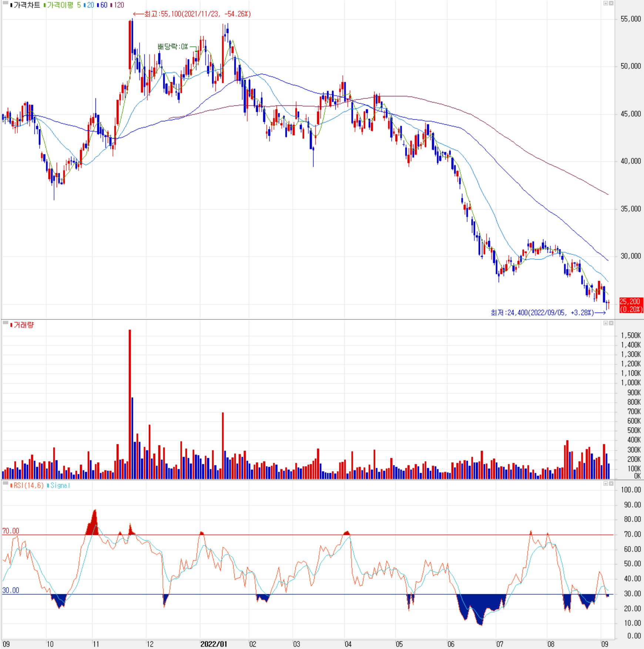
Task: Minimize the price chart panel
Action: (x=606, y=3)
